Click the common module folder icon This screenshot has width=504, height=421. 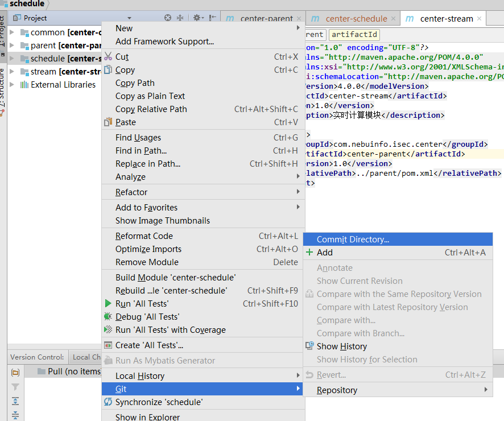point(24,32)
